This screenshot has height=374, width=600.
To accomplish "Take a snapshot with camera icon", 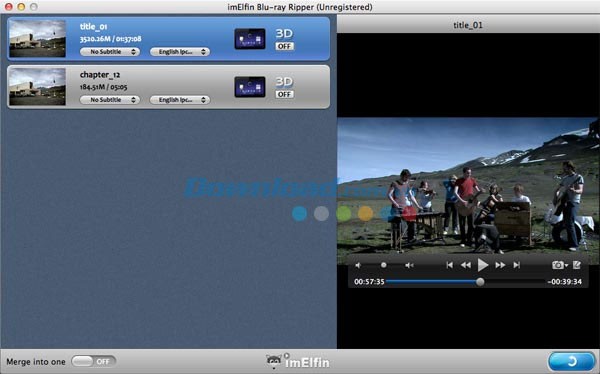I will pos(559,265).
